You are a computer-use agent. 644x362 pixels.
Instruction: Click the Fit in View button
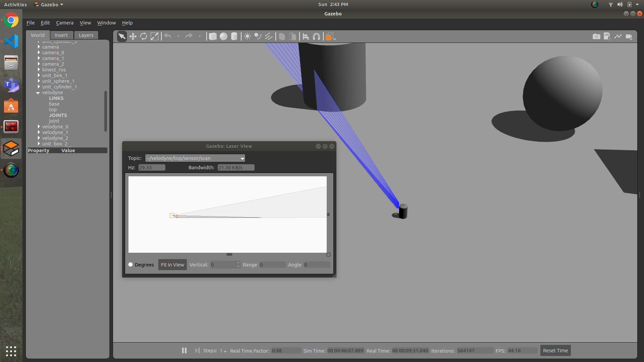172,264
